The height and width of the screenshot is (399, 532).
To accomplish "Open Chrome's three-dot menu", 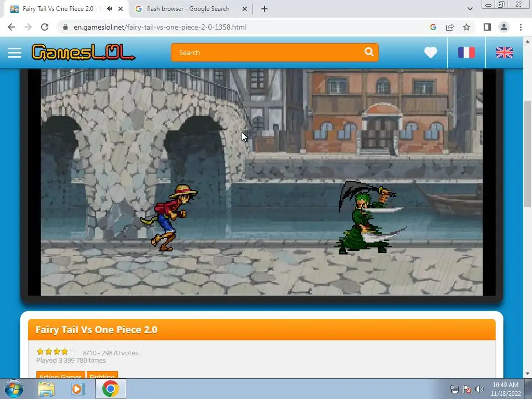I will [x=521, y=27].
